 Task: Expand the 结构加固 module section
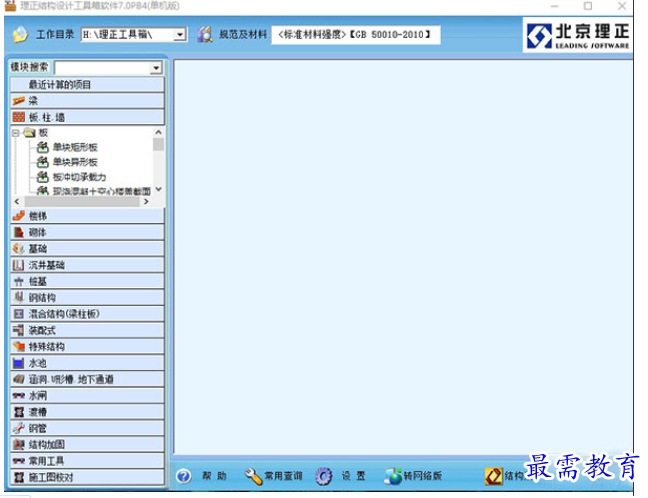pyautogui.click(x=87, y=445)
